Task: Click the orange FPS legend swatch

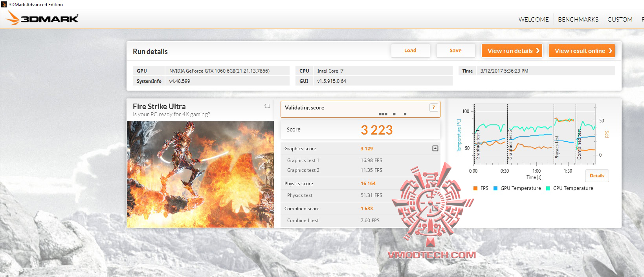Action: click(475, 188)
